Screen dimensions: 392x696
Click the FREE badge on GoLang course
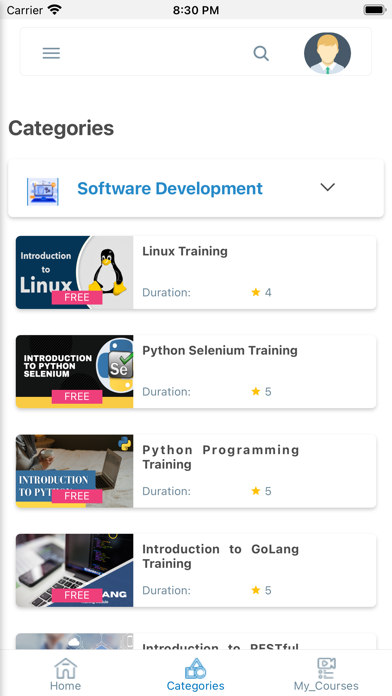coord(77,595)
